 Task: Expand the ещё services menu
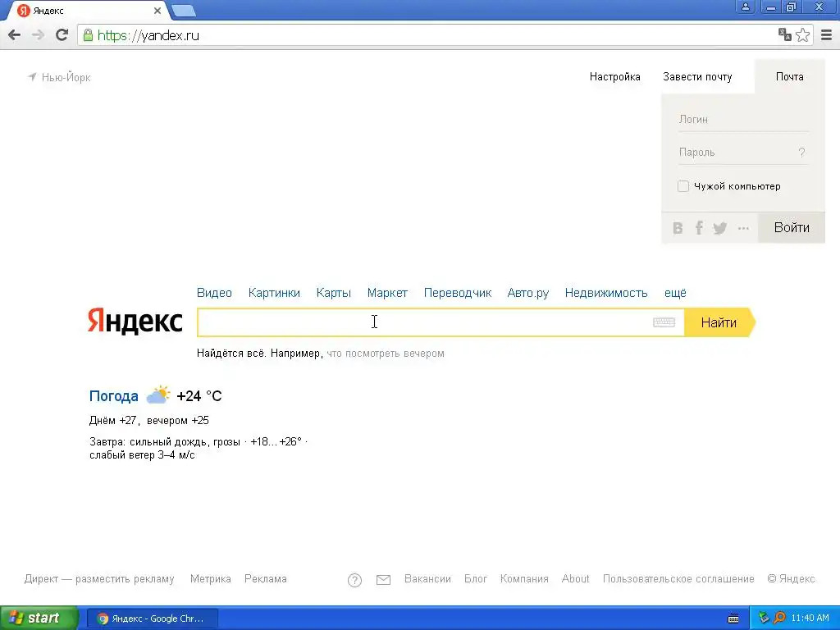click(675, 293)
